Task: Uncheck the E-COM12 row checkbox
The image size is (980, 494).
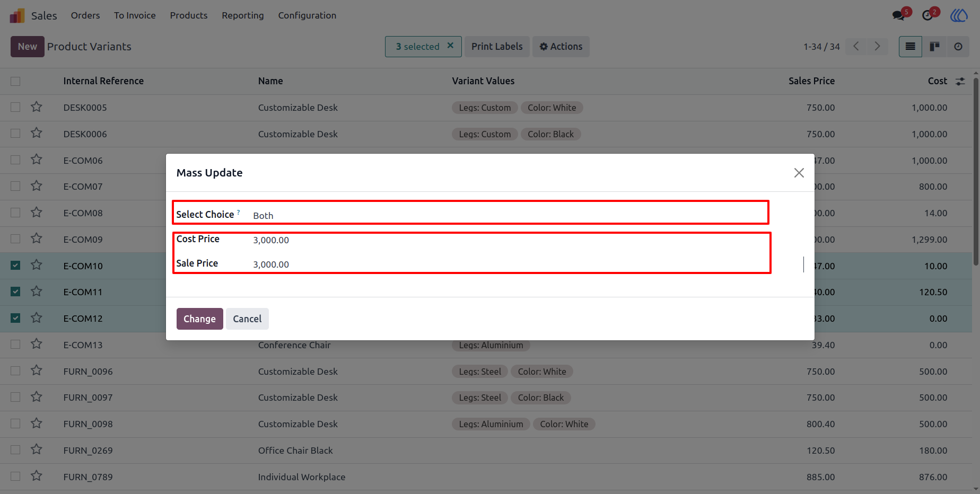Action: click(x=15, y=318)
